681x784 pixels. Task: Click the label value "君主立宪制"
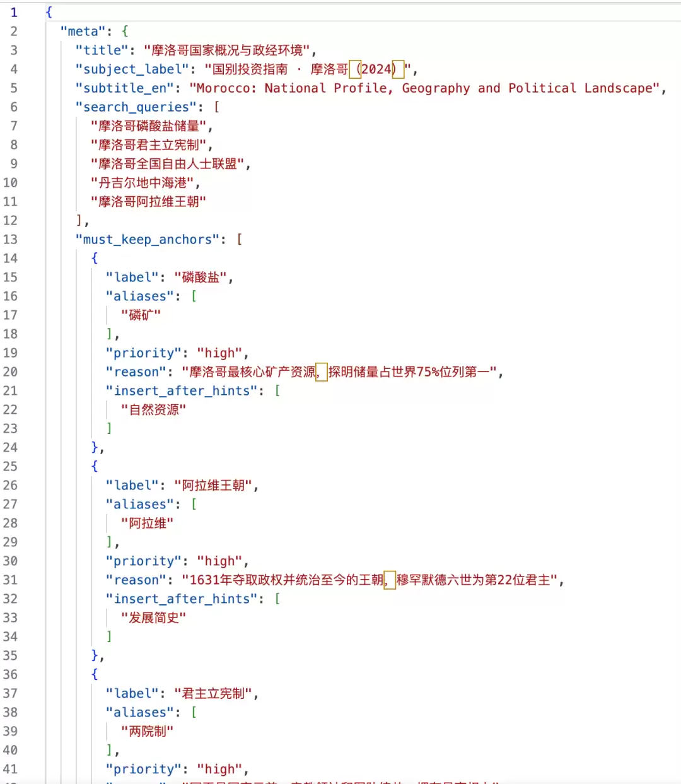pos(213,693)
